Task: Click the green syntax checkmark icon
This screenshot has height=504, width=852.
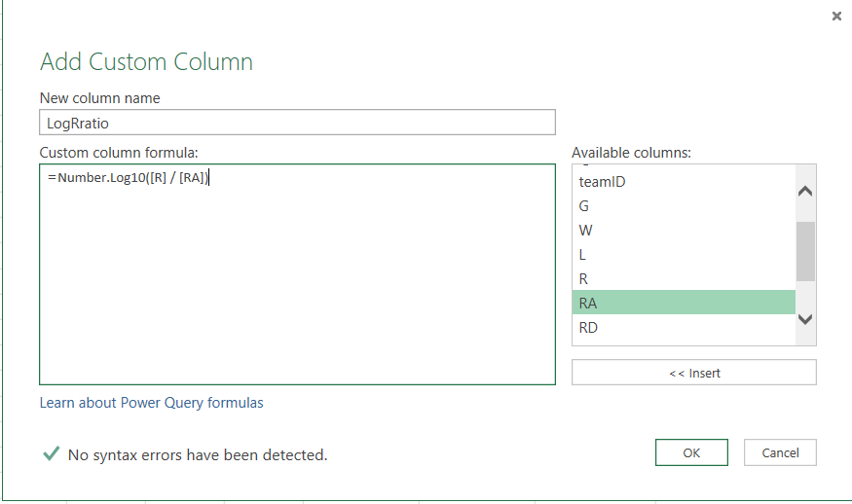Action: click(51, 453)
